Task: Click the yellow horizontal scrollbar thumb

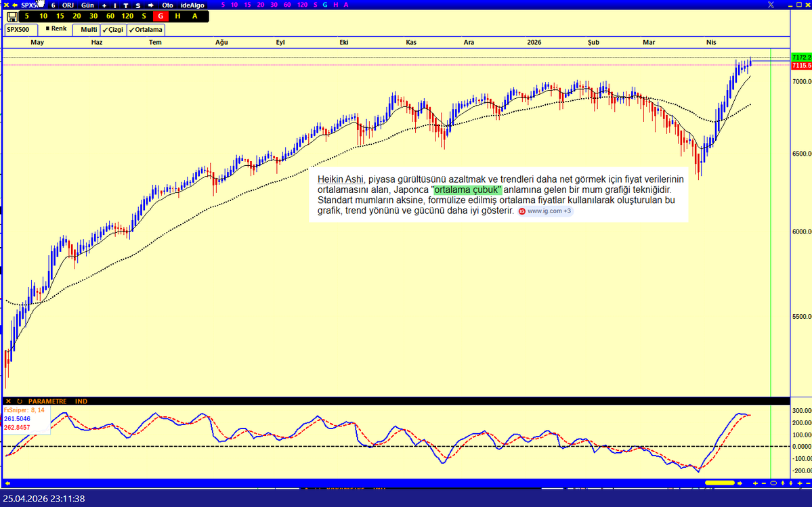Action: [x=720, y=483]
